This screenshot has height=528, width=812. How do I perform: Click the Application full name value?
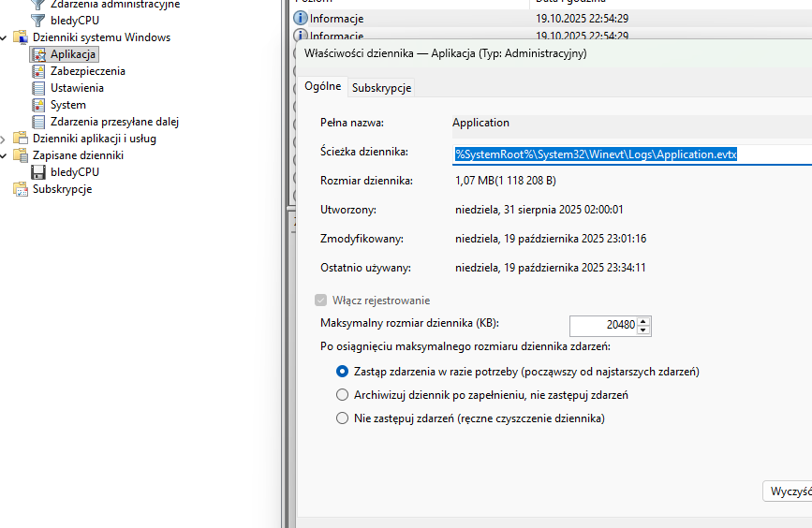[x=480, y=123]
